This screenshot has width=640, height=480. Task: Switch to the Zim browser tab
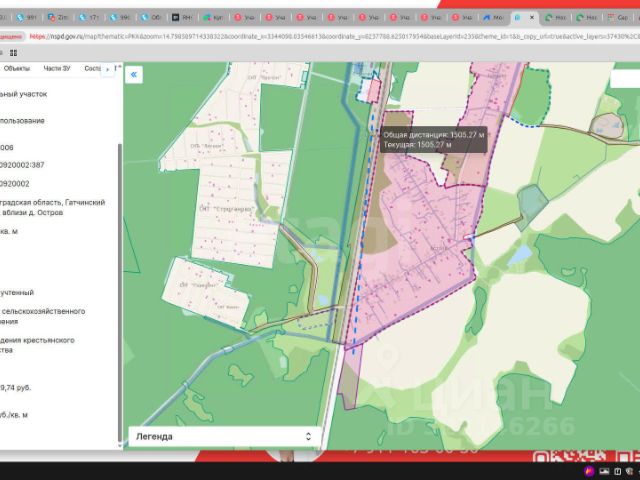[58, 18]
